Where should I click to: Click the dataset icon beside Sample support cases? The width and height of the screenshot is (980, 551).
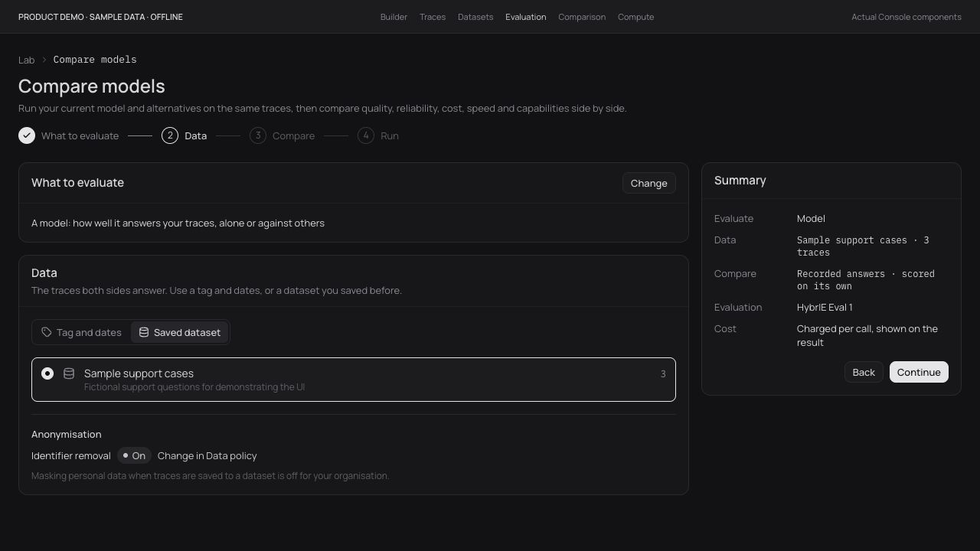coord(69,373)
